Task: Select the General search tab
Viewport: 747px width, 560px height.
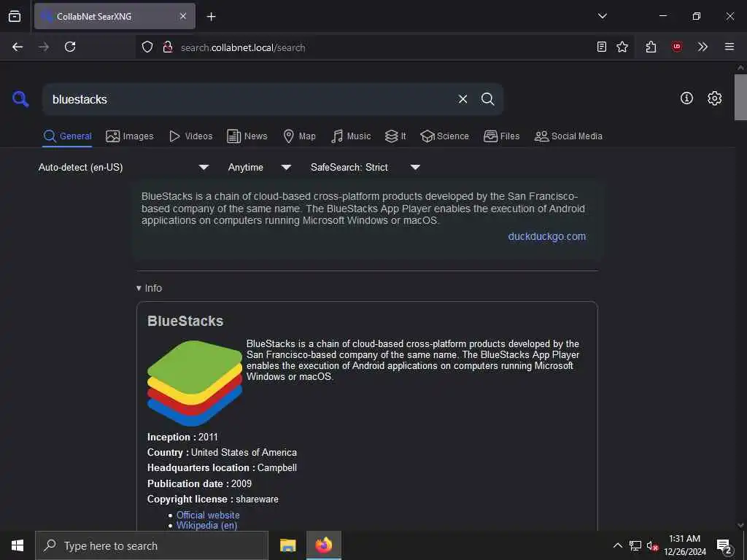Action: [x=67, y=136]
